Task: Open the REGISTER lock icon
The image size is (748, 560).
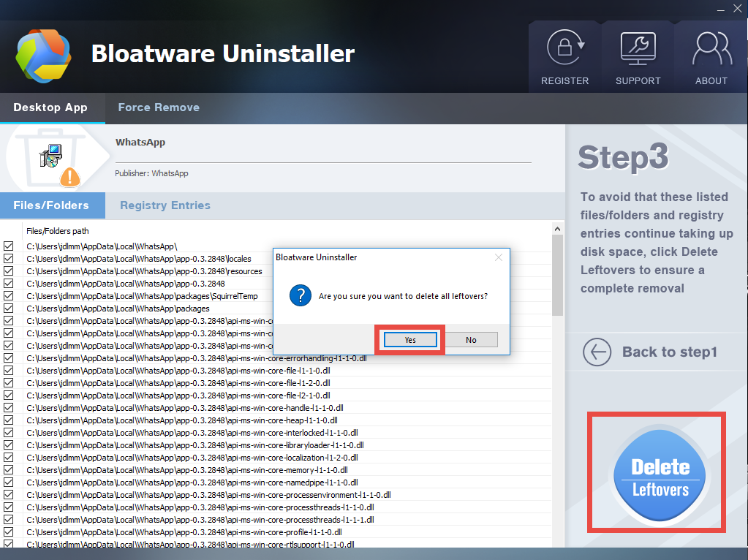Action: (565, 48)
